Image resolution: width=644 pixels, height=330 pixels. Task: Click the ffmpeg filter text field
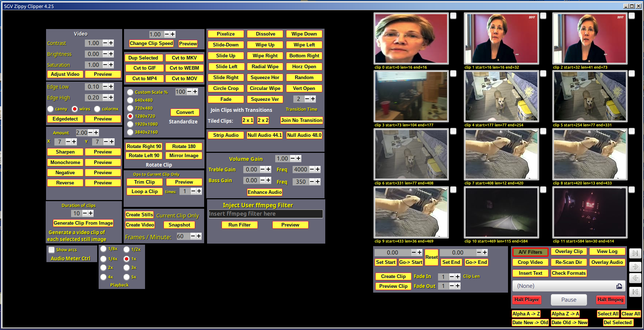pyautogui.click(x=265, y=214)
